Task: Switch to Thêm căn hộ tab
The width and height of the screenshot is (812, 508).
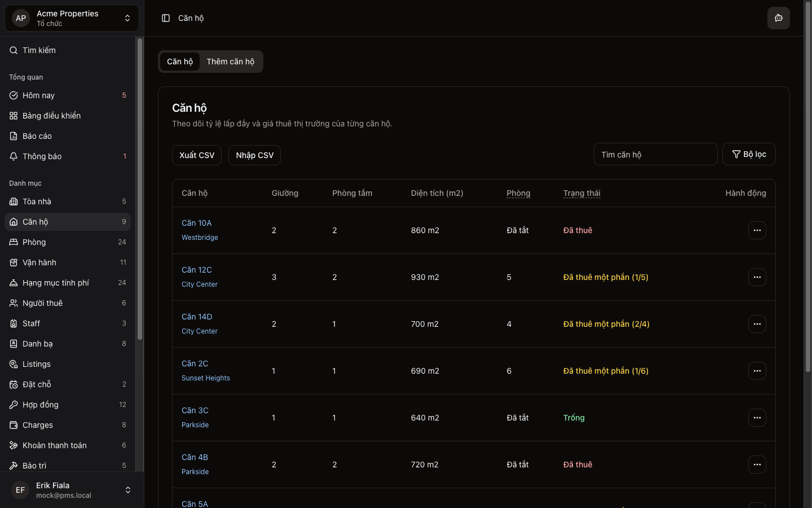Action: pos(230,62)
